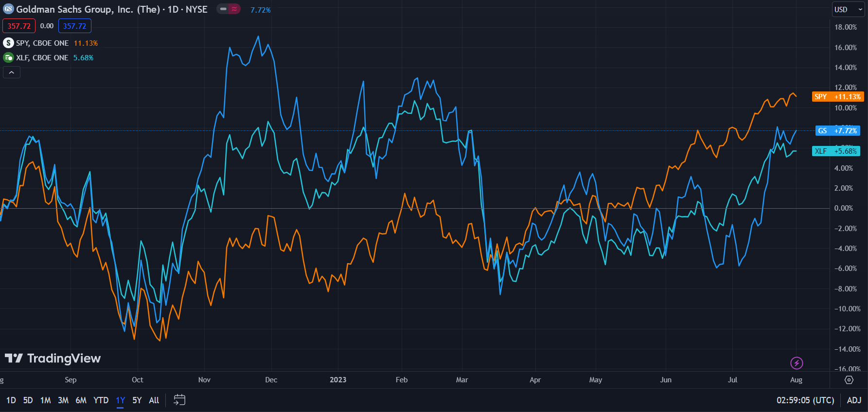Click the Aug label on time axis
The height and width of the screenshot is (412, 868).
pos(796,380)
